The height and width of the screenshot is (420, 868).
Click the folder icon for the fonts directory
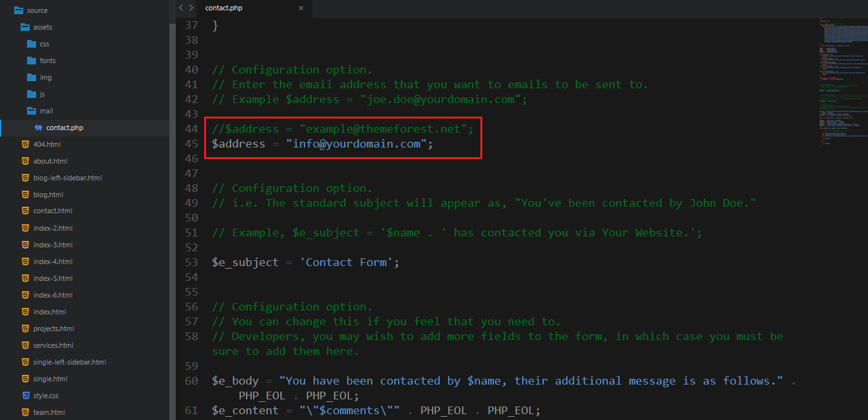[x=32, y=61]
